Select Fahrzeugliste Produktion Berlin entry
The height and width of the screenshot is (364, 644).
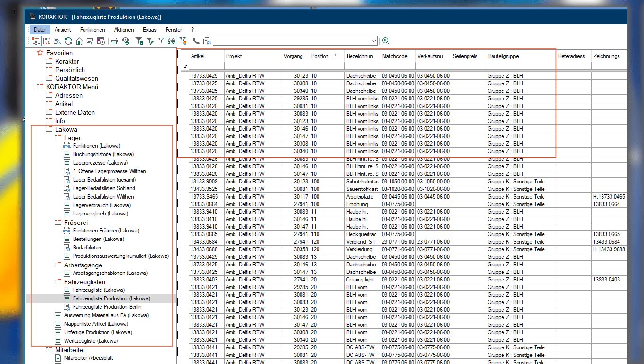(107, 307)
